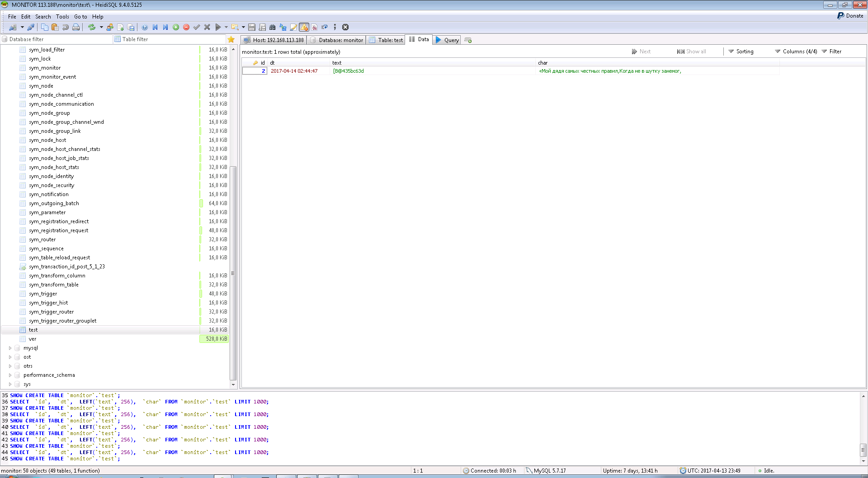Open the user manager icon
Screen dimensions: 868x478
110,27
